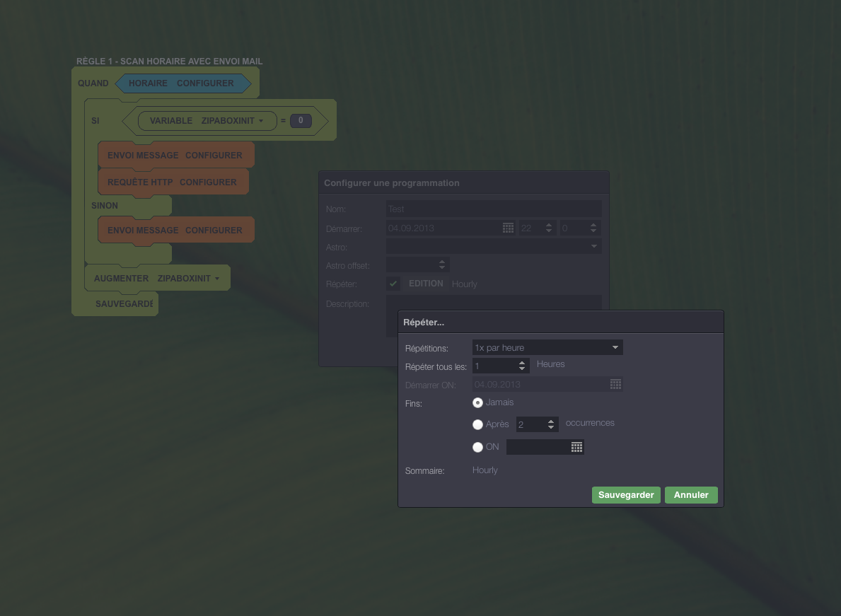This screenshot has width=841, height=616.
Task: Decrease the Après occurrences count
Action: [x=551, y=427]
